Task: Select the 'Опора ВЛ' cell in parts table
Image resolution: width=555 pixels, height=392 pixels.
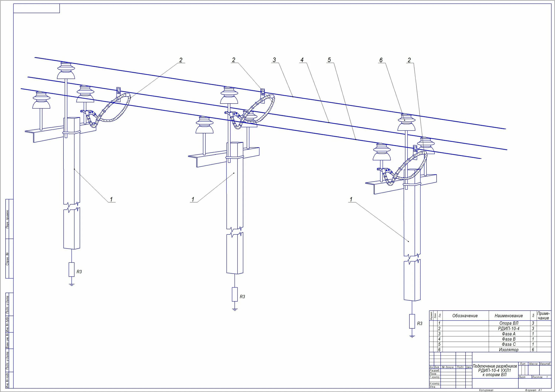Action: coord(509,323)
